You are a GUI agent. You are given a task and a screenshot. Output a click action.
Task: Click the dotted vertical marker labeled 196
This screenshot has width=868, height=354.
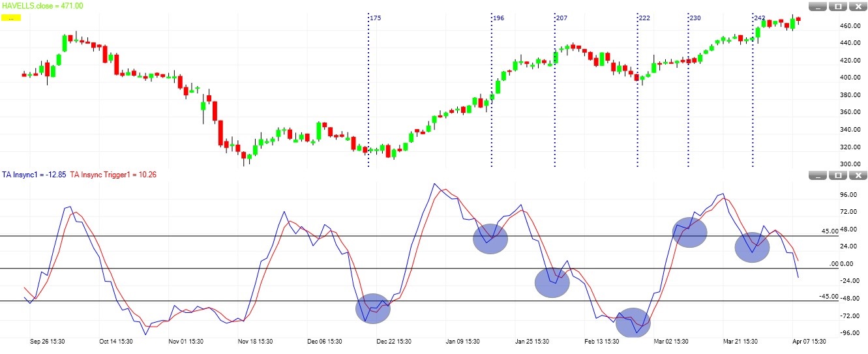(x=491, y=91)
